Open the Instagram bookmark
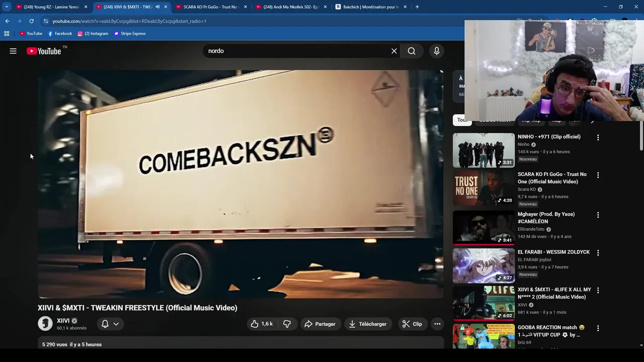The width and height of the screenshot is (644, 362). pos(93,34)
